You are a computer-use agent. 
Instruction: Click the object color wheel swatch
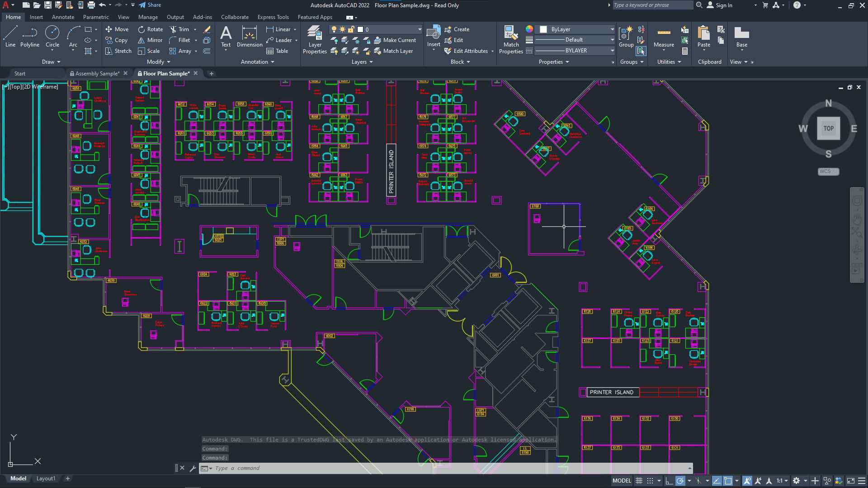click(x=529, y=29)
